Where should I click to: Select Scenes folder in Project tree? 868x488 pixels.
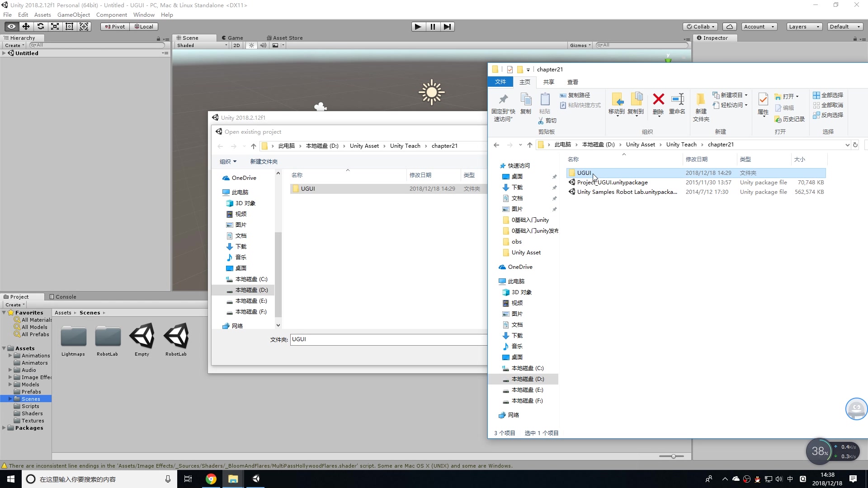31,399
